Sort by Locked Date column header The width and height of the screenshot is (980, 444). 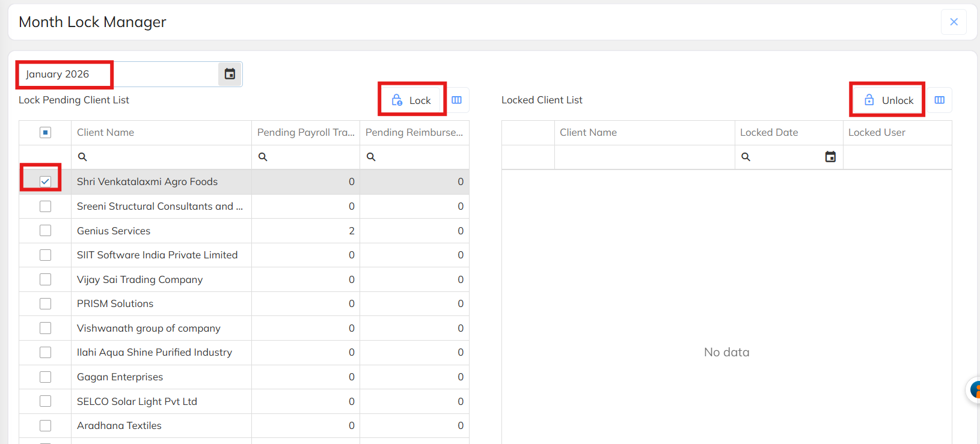[x=769, y=133]
